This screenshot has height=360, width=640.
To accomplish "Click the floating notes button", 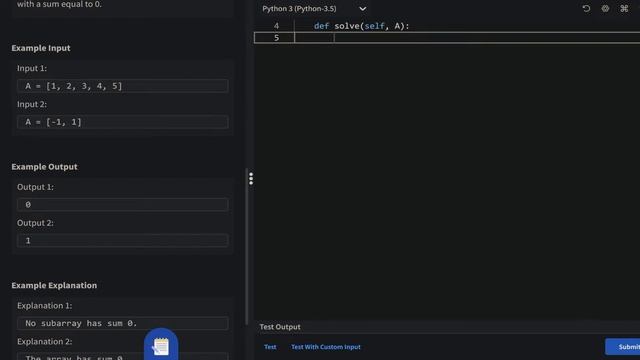I will click(161, 345).
